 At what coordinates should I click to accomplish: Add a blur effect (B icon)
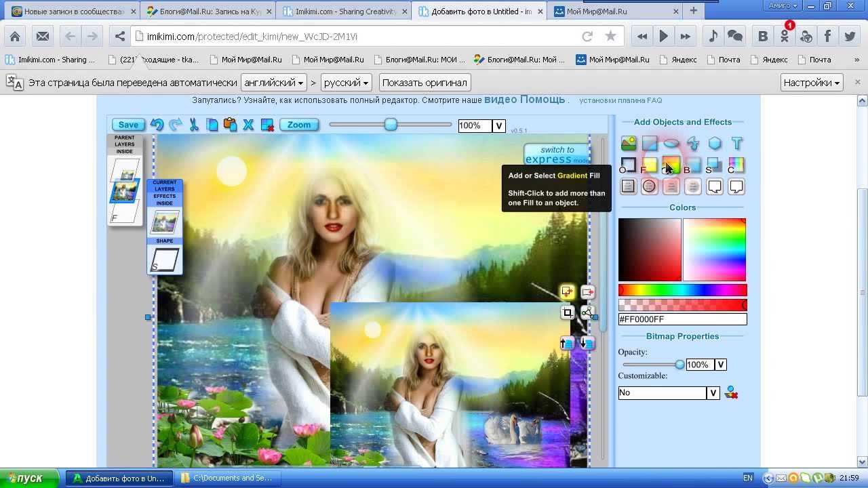(x=693, y=165)
